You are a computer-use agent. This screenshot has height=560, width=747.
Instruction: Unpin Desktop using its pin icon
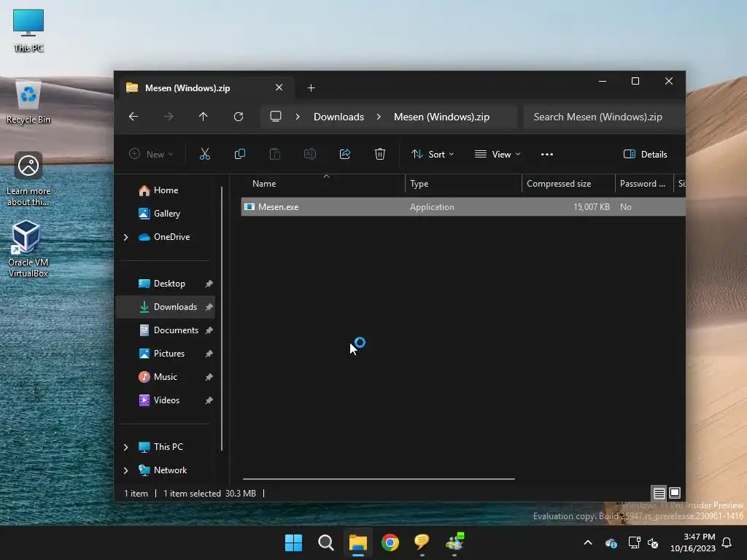pyautogui.click(x=209, y=284)
